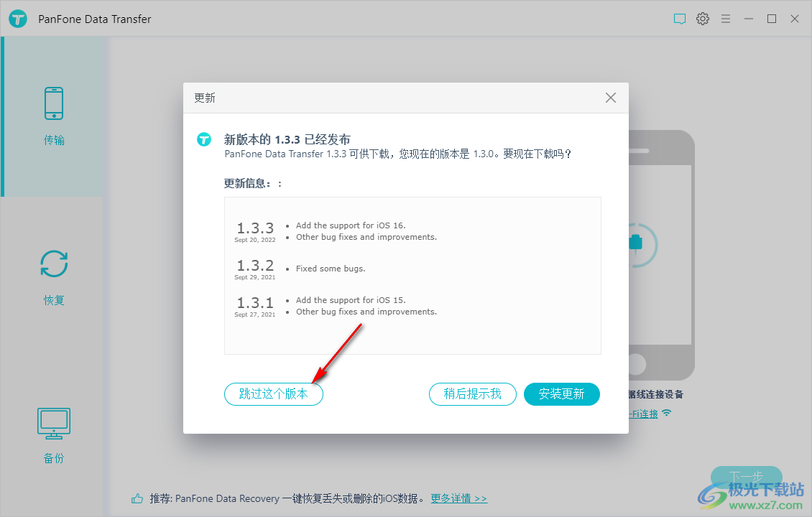Click the PanFone logo in title bar
This screenshot has height=517, width=812.
click(x=18, y=19)
